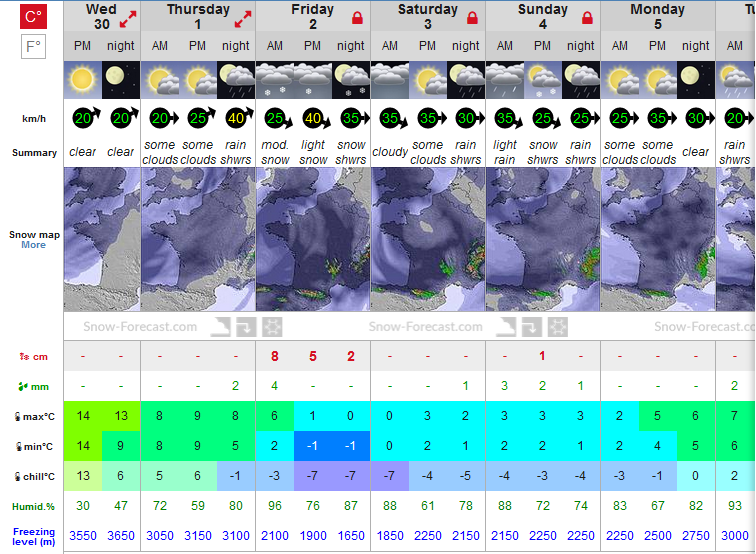The image size is (756, 554).
Task: Select the Wed night freezing level 3650
Action: 121,536
